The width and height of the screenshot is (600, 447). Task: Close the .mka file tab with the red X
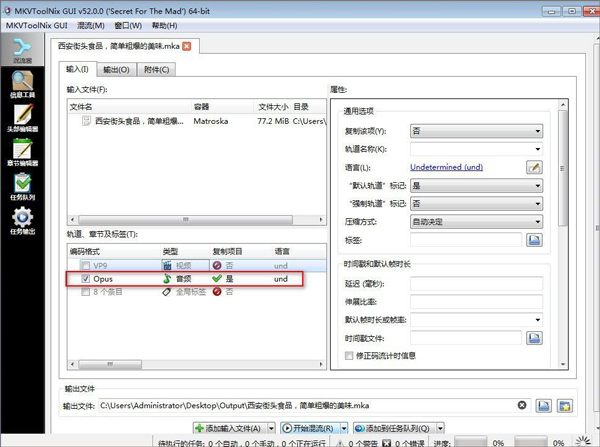pos(187,46)
